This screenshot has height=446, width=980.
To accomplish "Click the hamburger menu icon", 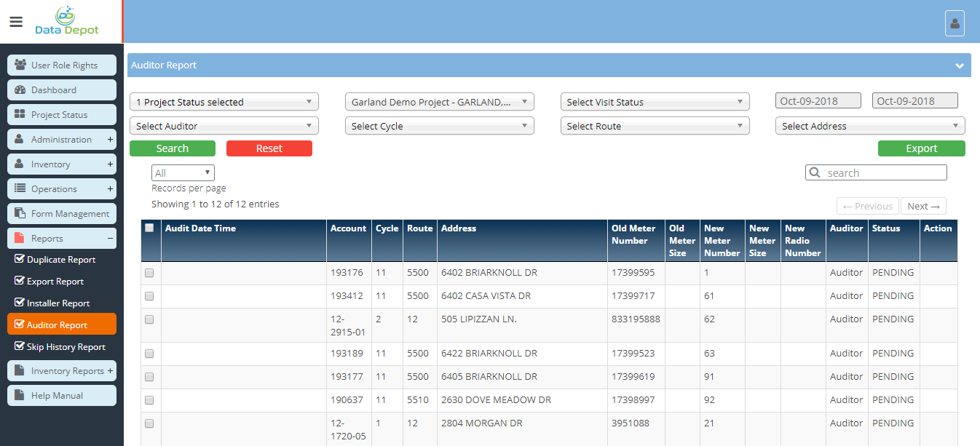I will click(16, 22).
